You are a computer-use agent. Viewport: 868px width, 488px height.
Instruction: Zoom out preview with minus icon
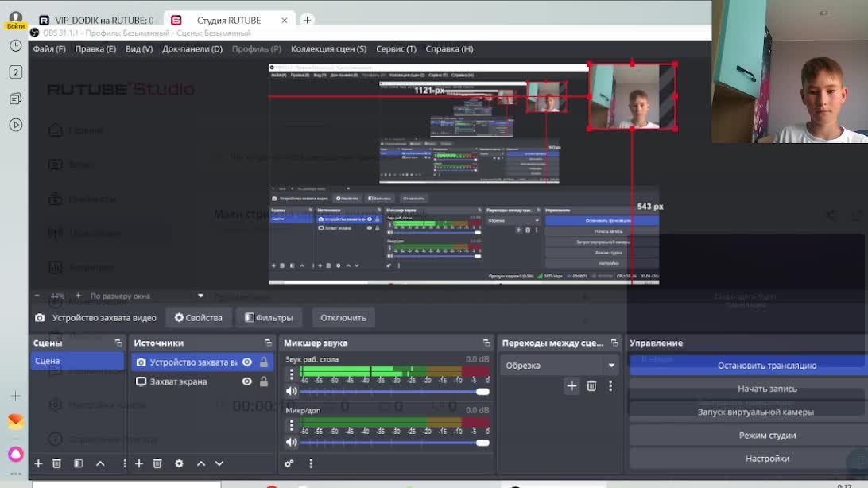(x=37, y=296)
